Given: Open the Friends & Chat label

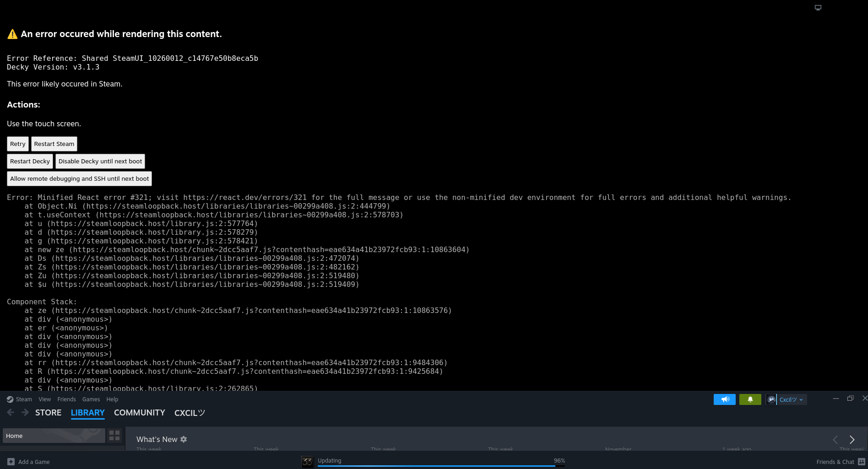Looking at the screenshot, I should [x=835, y=462].
